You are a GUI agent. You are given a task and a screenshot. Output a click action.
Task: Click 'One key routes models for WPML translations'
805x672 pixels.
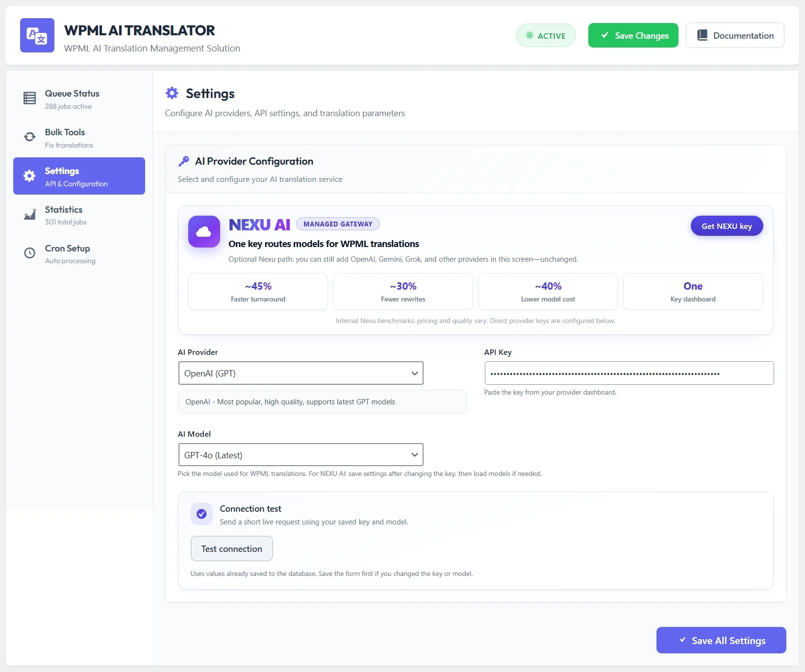[x=324, y=244]
